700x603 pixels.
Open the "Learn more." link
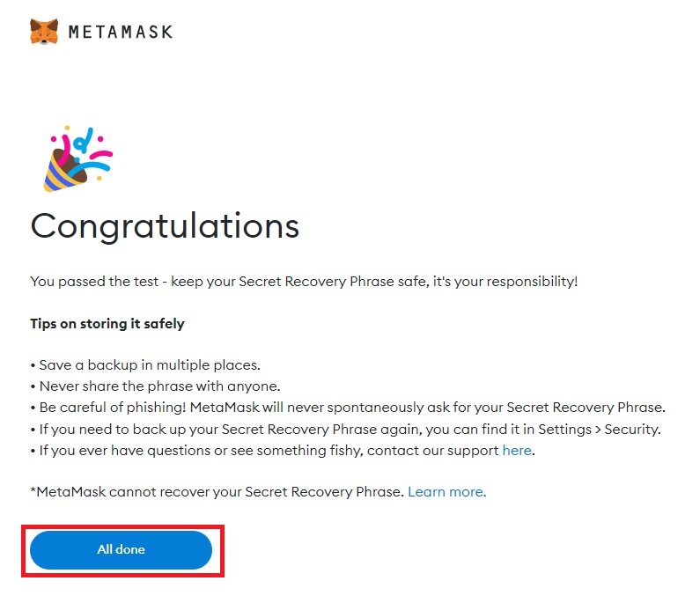point(446,492)
